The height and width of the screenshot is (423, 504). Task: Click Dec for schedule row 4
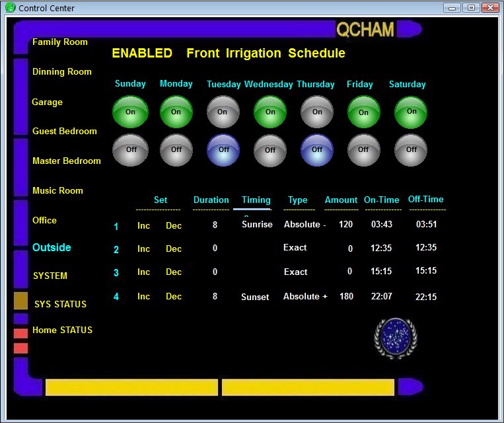174,297
